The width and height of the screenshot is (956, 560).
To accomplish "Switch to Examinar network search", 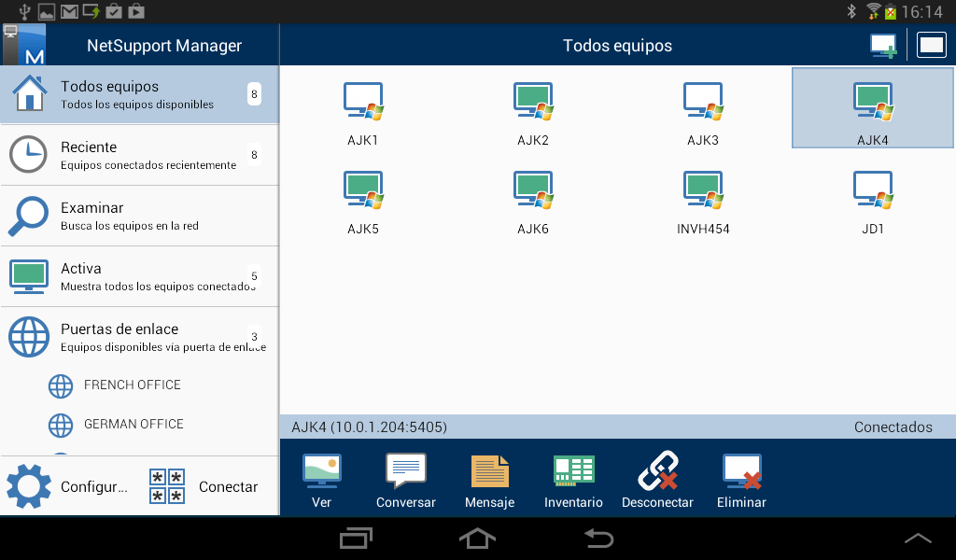I will 140,215.
